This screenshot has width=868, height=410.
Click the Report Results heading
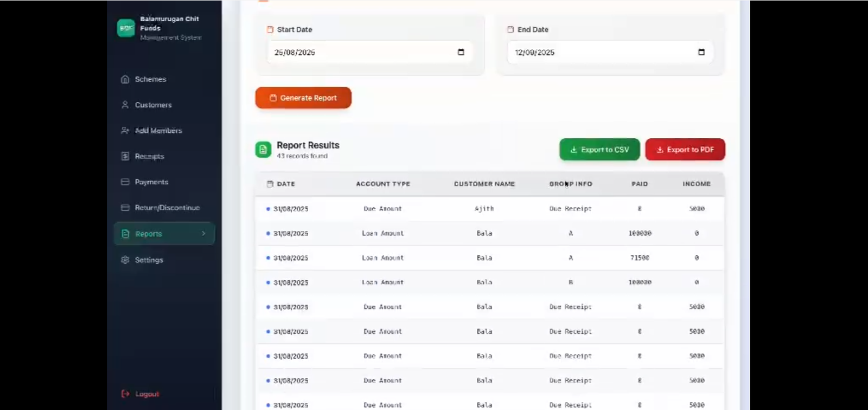click(308, 145)
